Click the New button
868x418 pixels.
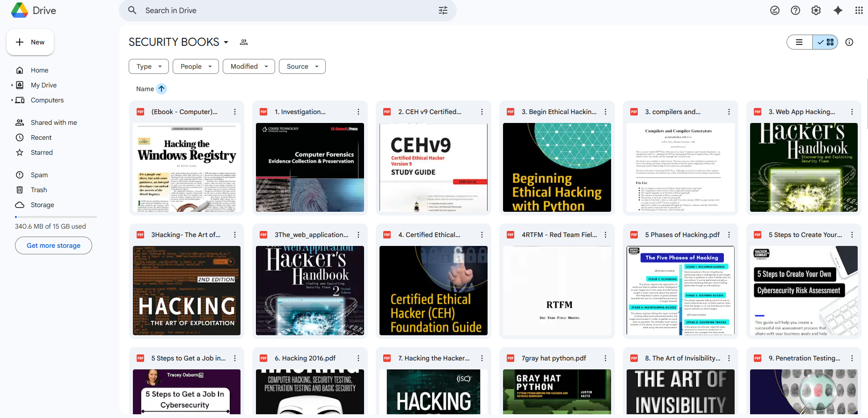tap(30, 42)
